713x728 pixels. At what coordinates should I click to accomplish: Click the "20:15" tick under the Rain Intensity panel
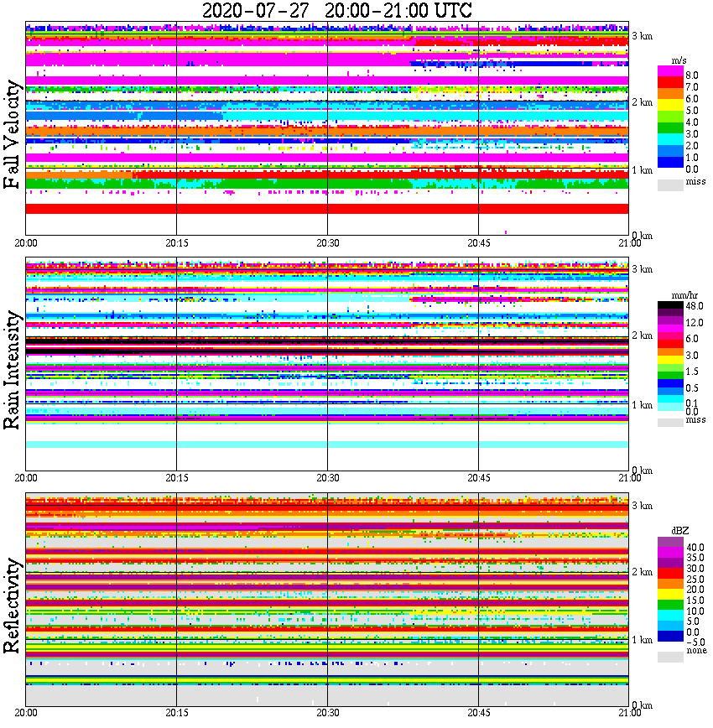point(177,478)
